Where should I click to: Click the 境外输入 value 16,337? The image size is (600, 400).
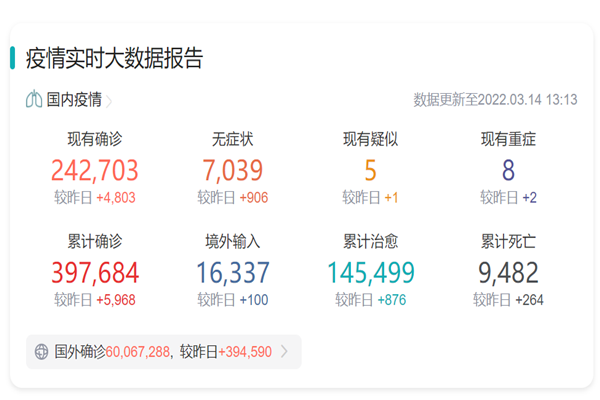pyautogui.click(x=232, y=272)
